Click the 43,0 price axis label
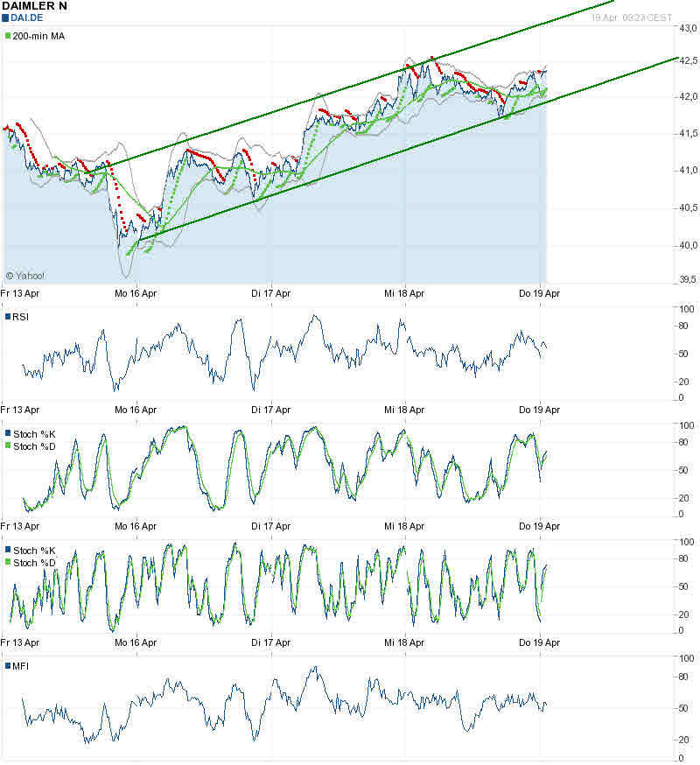The image size is (700, 765). [688, 29]
